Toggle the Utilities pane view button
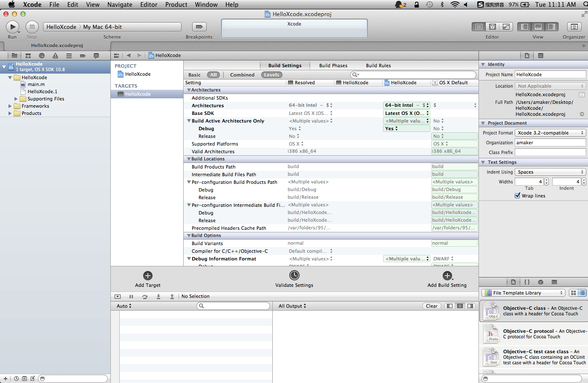The image size is (588, 383). point(552,27)
